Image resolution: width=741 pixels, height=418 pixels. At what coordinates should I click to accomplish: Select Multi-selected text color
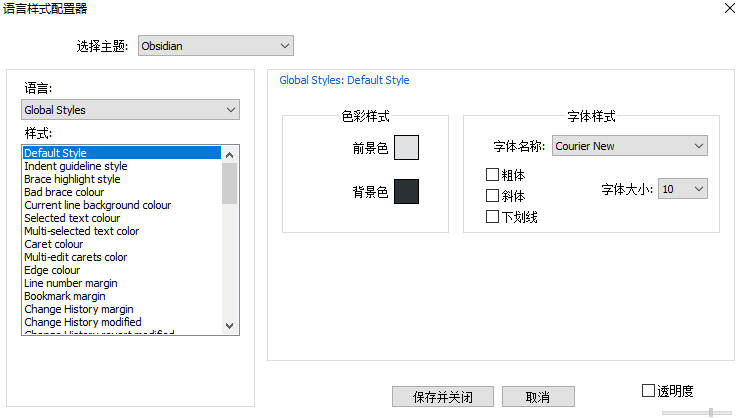point(122,231)
